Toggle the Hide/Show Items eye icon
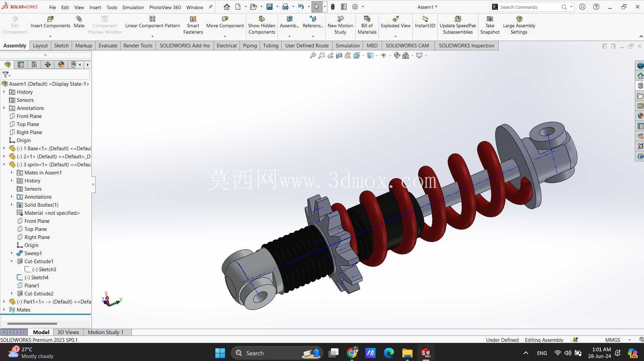The width and height of the screenshot is (644, 361). pyautogui.click(x=383, y=55)
